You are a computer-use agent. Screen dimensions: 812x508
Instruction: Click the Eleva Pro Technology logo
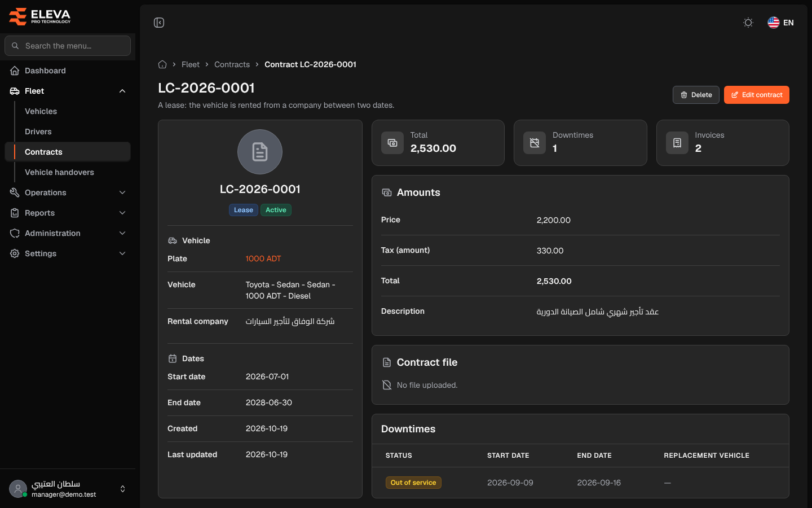point(40,16)
